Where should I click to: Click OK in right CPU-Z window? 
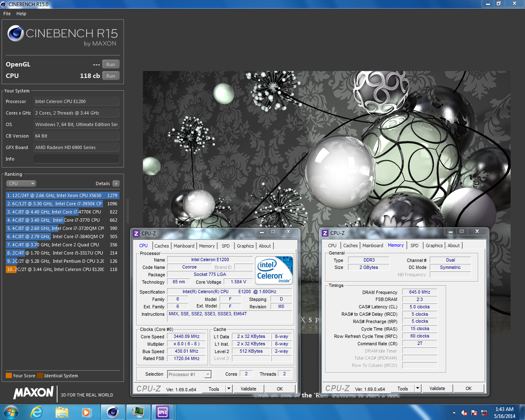[x=469, y=388]
